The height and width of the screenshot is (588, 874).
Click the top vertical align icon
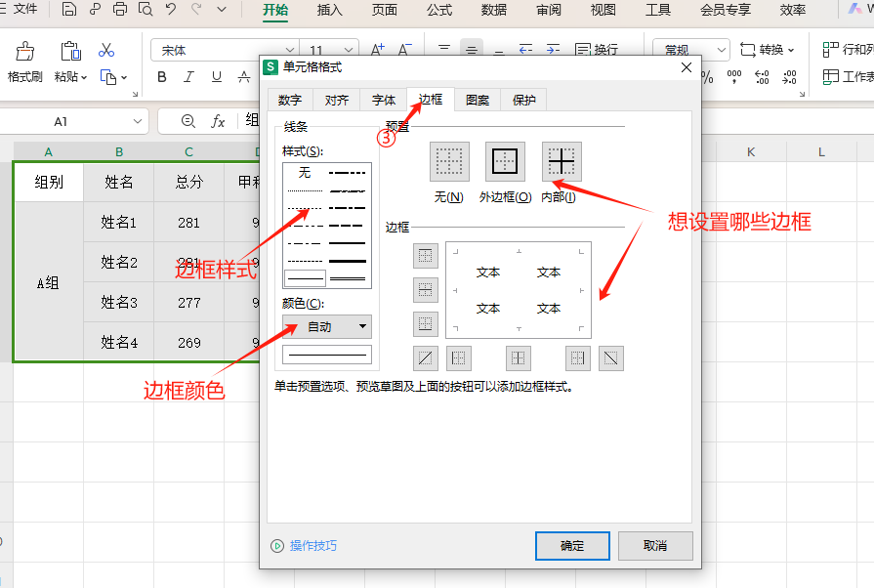coord(444,50)
